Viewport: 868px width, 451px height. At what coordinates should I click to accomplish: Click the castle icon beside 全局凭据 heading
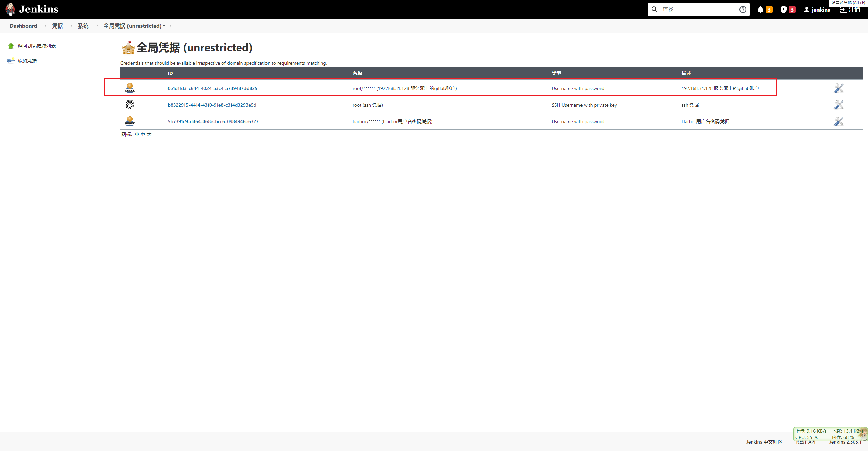click(x=129, y=48)
